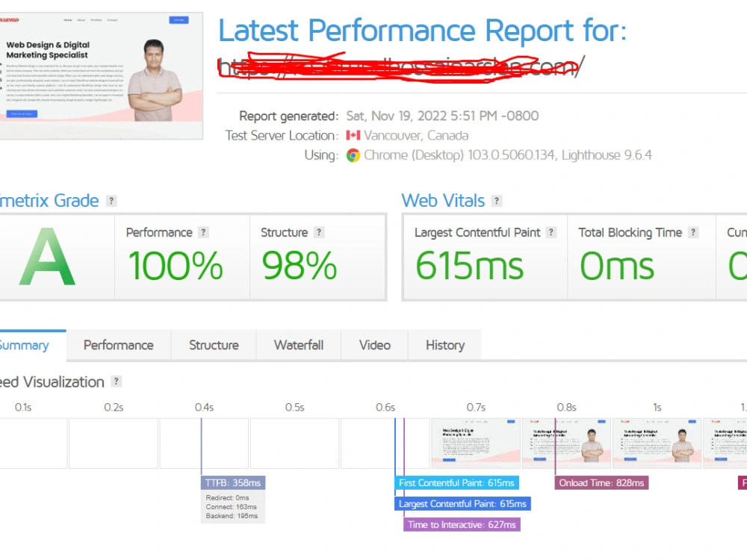The image size is (747, 560).
Task: Click the Connect: 163ms detail
Action: pyautogui.click(x=231, y=507)
